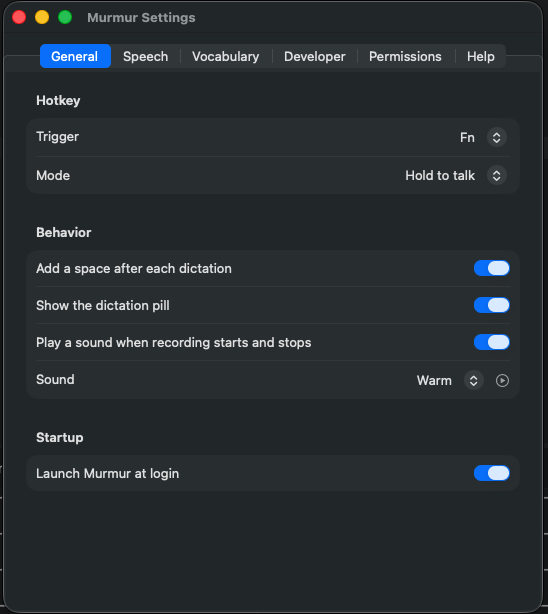The height and width of the screenshot is (614, 548).
Task: Toggle Show the dictation pill
Action: (x=492, y=305)
